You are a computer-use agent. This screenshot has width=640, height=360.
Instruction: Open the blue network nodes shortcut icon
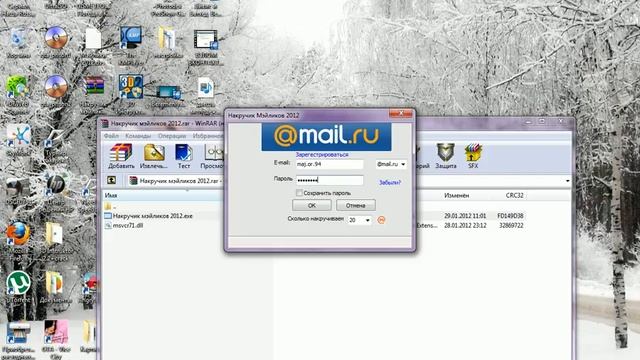tap(18, 136)
